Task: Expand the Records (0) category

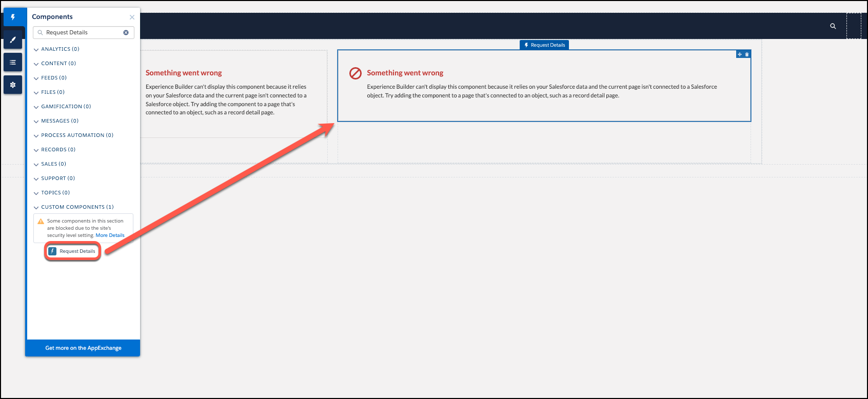Action: click(54, 150)
